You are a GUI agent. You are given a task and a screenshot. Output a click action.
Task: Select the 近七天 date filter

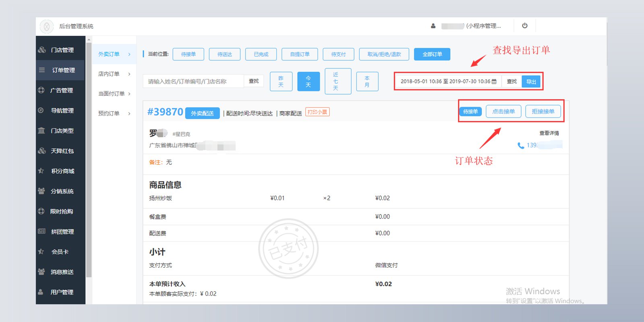338,81
